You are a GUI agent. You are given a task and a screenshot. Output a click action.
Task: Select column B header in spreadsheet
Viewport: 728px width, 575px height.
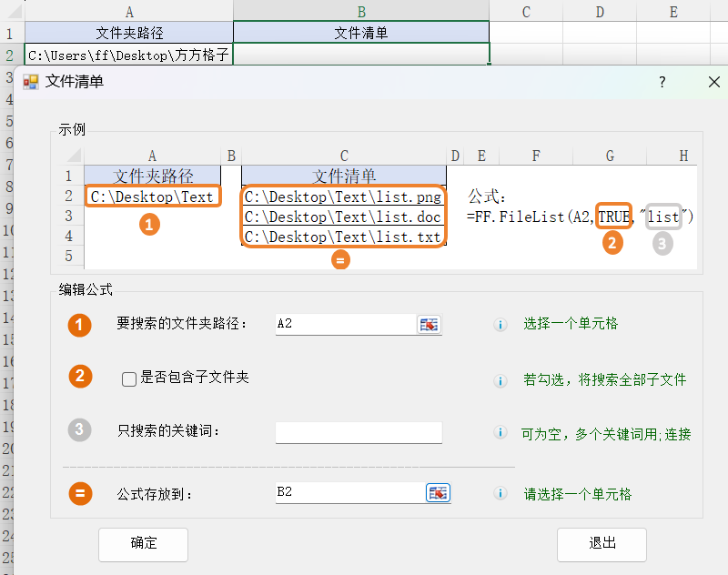361,11
